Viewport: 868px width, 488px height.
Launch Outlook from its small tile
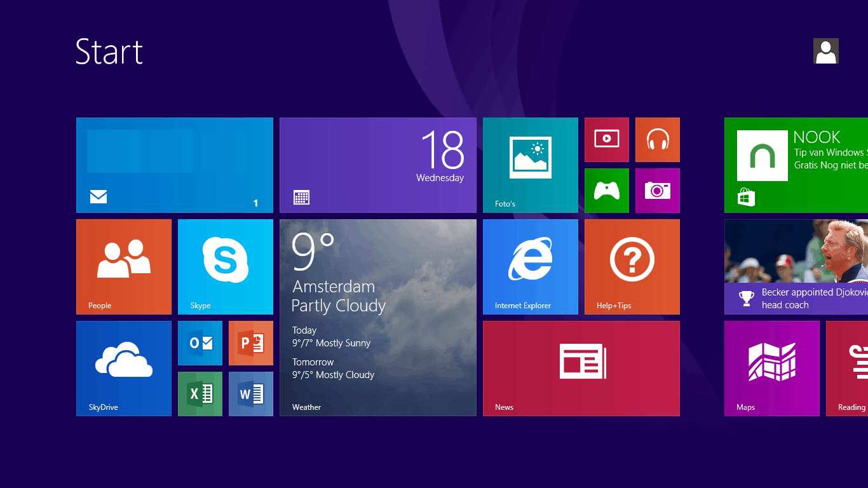[x=200, y=343]
